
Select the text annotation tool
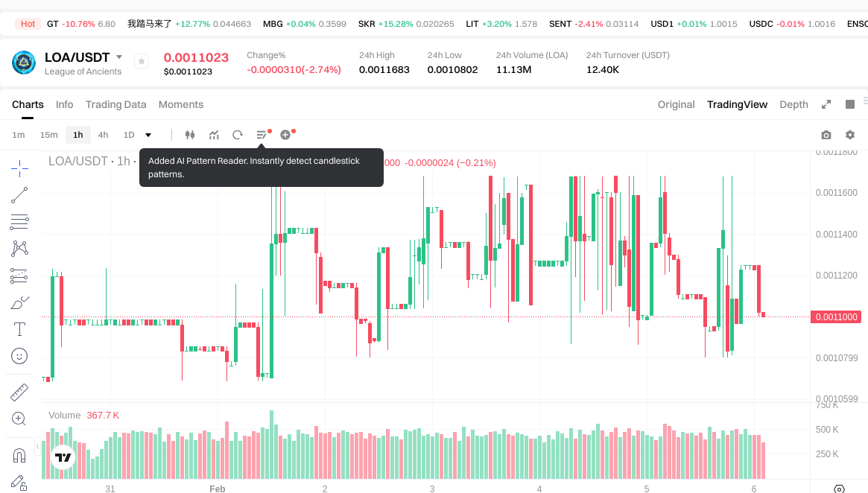point(19,329)
